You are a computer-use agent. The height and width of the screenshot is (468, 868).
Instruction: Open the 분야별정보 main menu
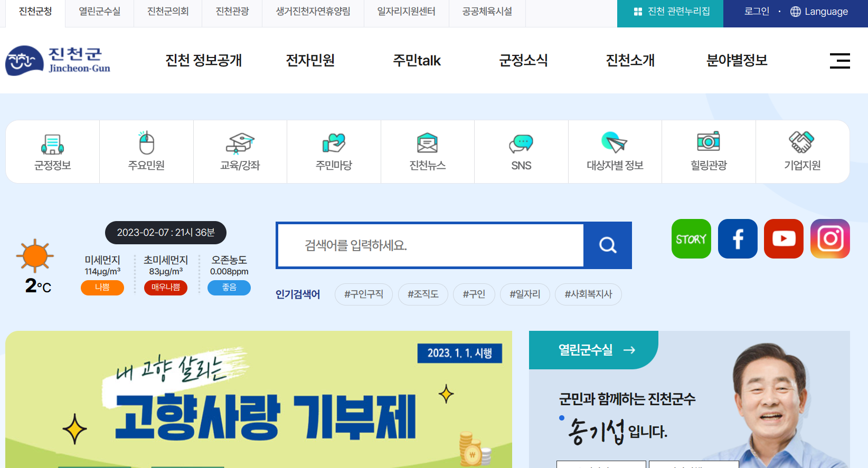tap(737, 61)
